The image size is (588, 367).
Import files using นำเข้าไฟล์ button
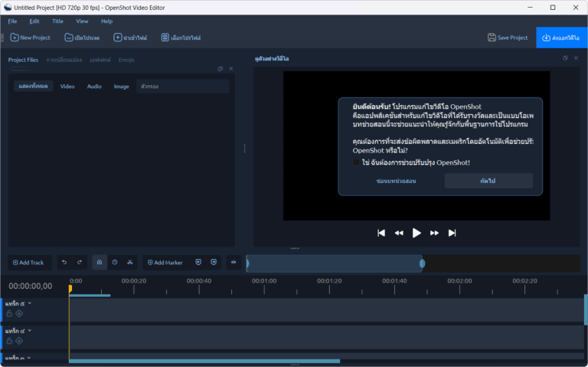tap(130, 38)
